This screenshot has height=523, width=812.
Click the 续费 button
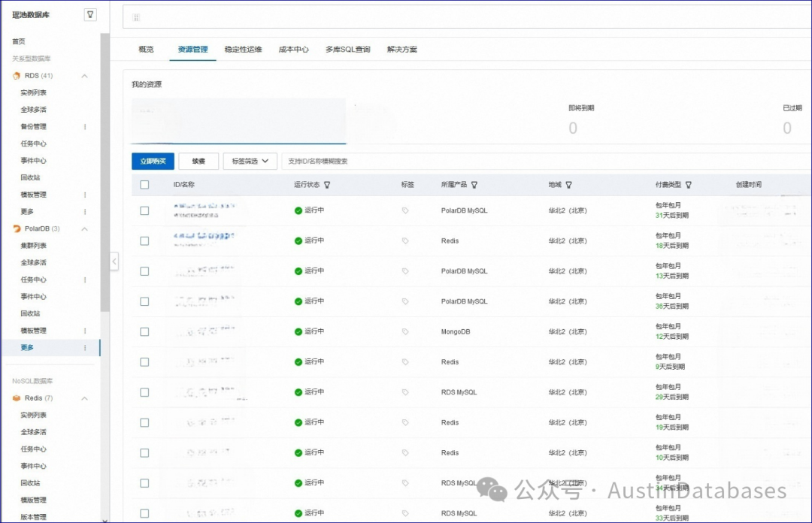[198, 161]
